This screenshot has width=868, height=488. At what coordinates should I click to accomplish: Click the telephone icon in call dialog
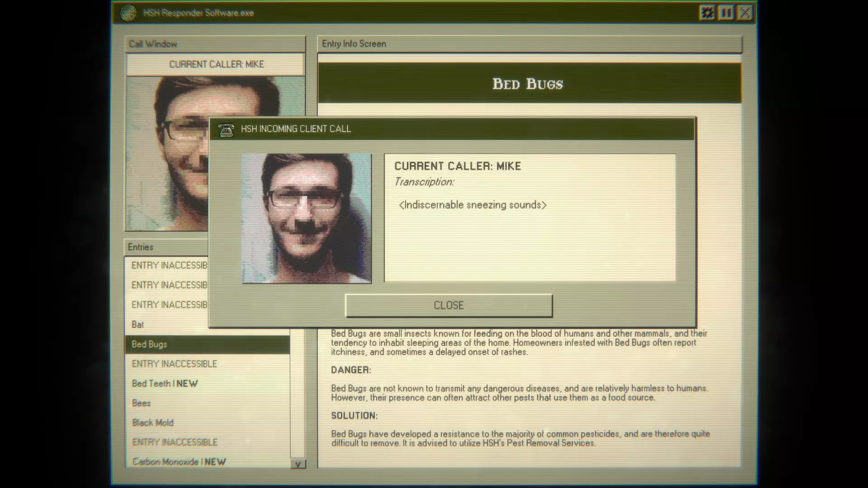pyautogui.click(x=226, y=130)
